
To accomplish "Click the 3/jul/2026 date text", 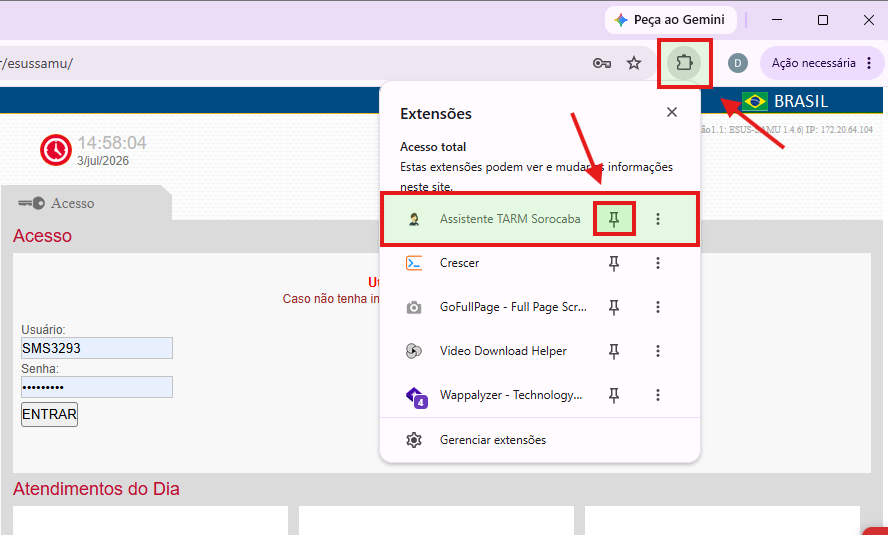I will 103,161.
